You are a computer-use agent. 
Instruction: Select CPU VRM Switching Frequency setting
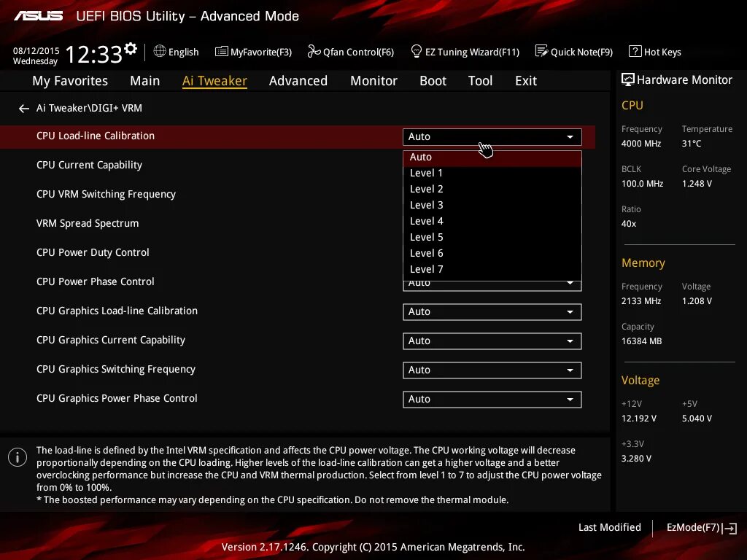tap(106, 194)
